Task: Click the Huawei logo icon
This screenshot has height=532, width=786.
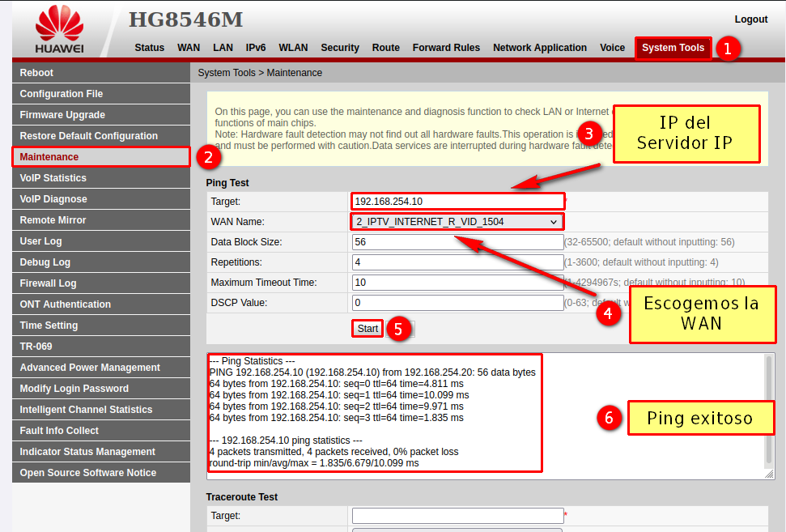Action: click(x=59, y=23)
